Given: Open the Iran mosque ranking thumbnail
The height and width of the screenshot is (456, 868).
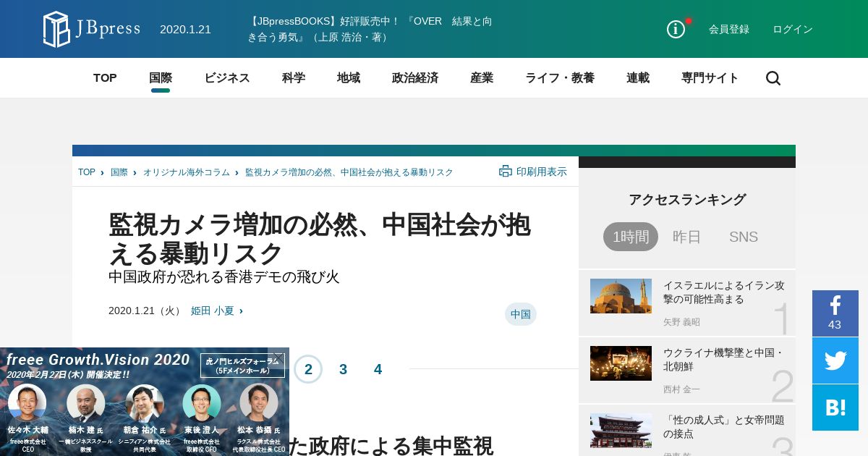Looking at the screenshot, I should [x=621, y=296].
